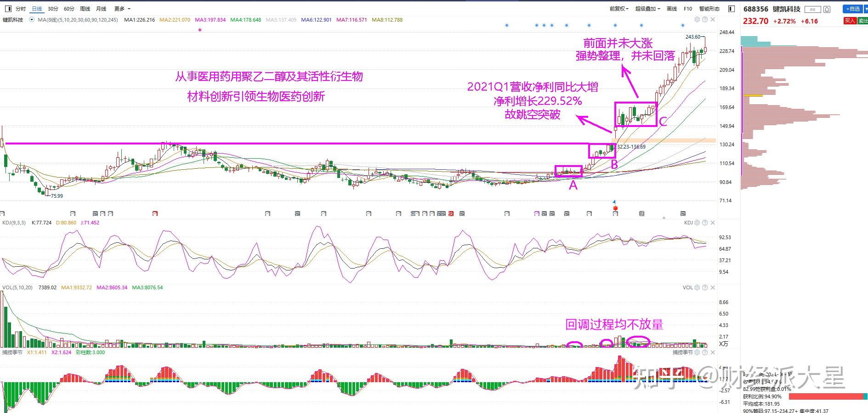Screen dimensions: 868x413
Task: Click the green 卖出 sell button
Action: point(862,21)
